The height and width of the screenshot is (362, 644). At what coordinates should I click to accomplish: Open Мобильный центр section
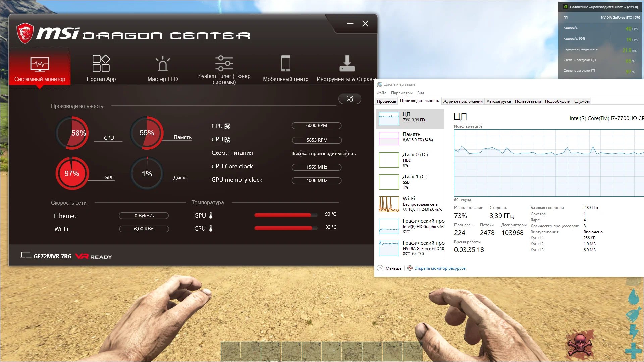pos(285,69)
